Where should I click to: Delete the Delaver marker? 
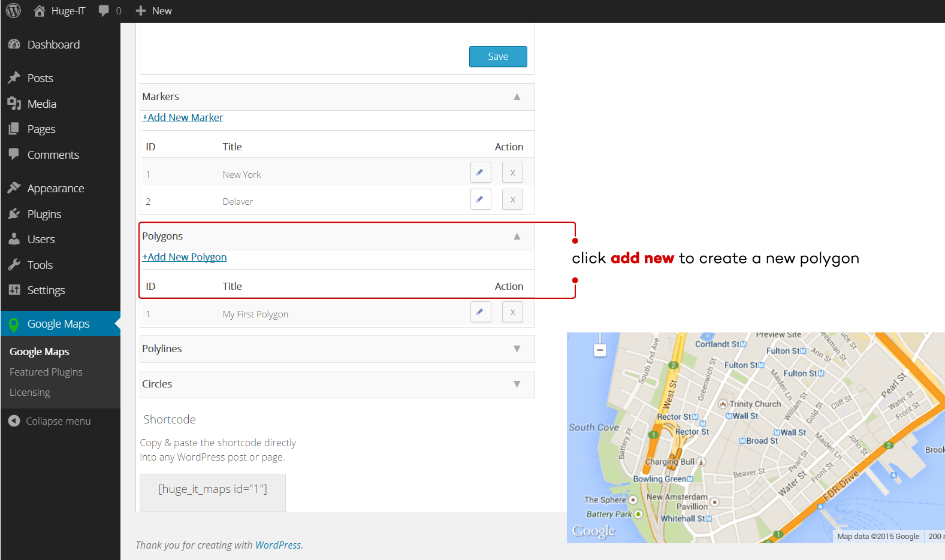pyautogui.click(x=512, y=199)
